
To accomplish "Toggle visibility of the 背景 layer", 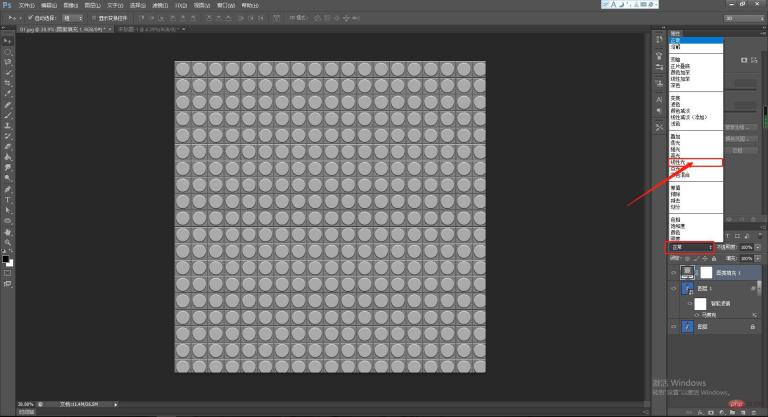I will tap(672, 326).
